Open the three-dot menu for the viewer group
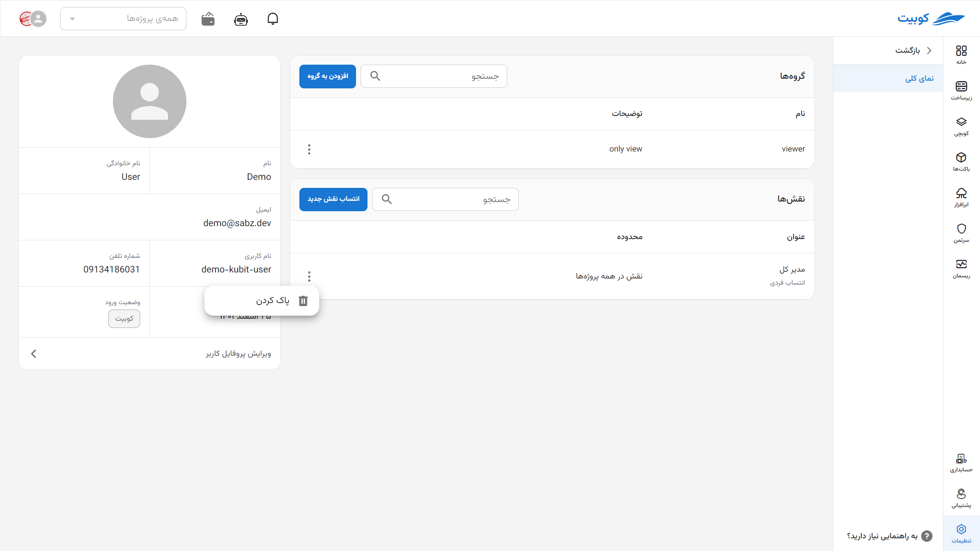This screenshot has height=551, width=980. [x=309, y=149]
